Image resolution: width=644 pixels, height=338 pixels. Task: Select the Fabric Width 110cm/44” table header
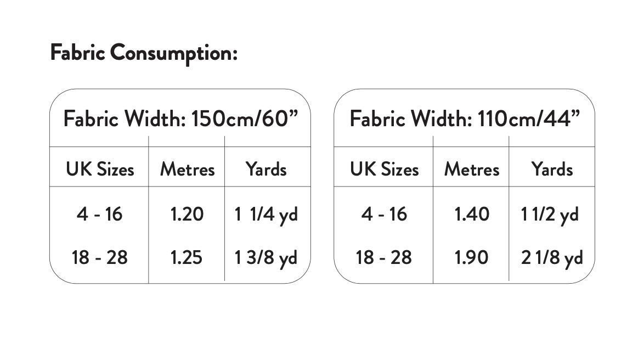(465, 119)
